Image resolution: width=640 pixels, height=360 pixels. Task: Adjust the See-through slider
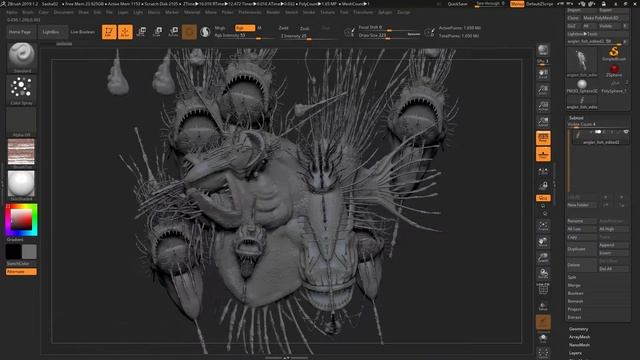click(489, 4)
